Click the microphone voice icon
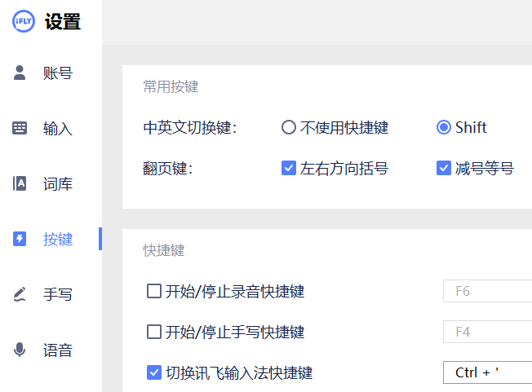This screenshot has height=392, width=532. click(20, 350)
